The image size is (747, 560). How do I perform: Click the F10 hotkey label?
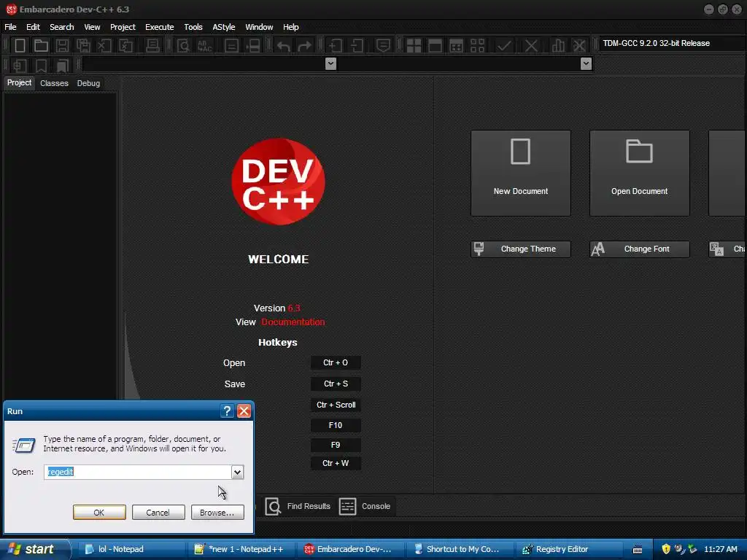[x=336, y=425]
